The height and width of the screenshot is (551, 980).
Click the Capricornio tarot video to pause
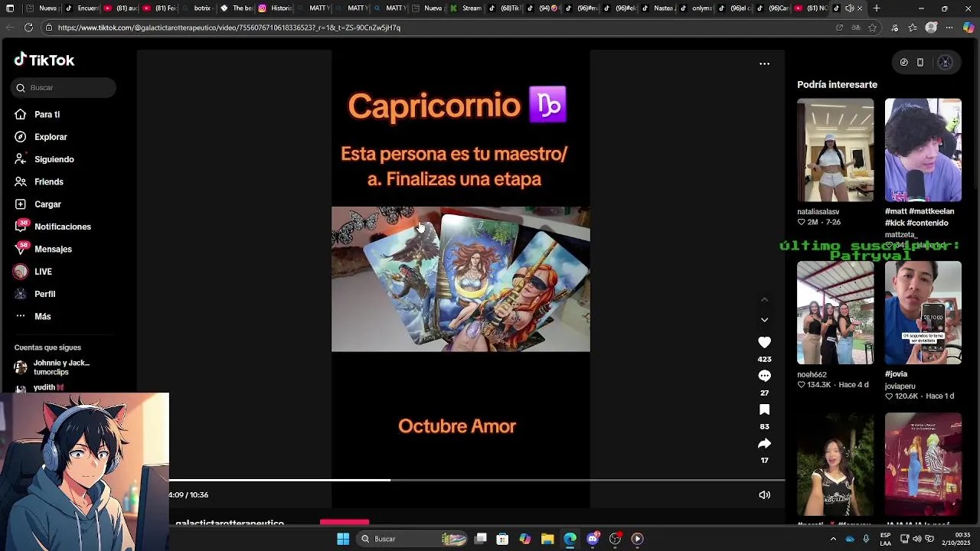[460, 279]
